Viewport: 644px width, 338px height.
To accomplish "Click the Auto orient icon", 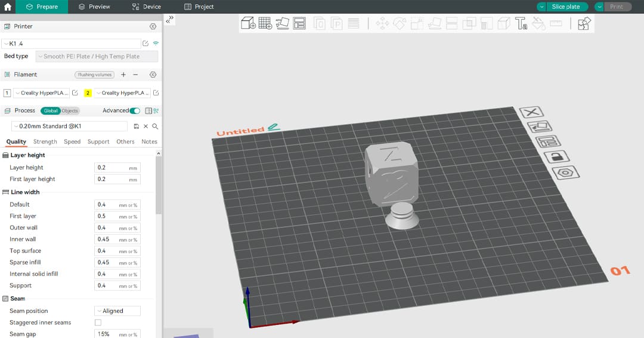I will [x=283, y=23].
